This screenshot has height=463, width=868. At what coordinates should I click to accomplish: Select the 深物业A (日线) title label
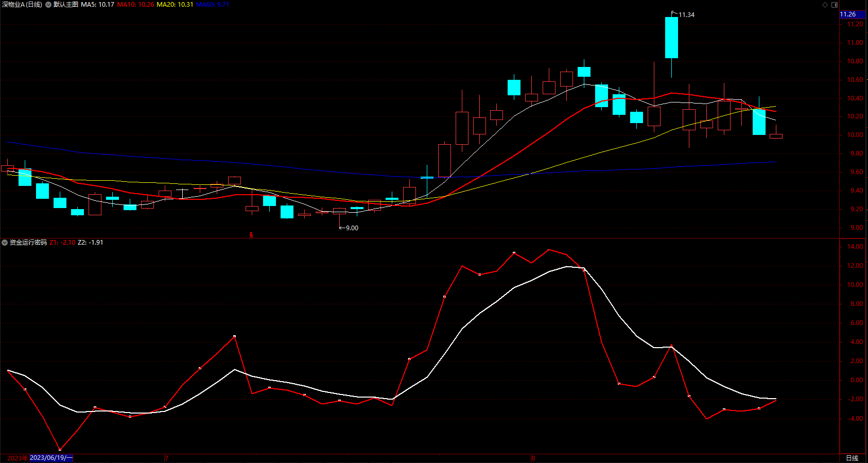coord(22,5)
